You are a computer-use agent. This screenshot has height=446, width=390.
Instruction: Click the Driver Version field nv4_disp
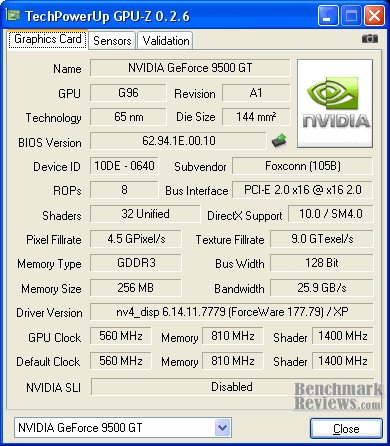pyautogui.click(x=232, y=312)
